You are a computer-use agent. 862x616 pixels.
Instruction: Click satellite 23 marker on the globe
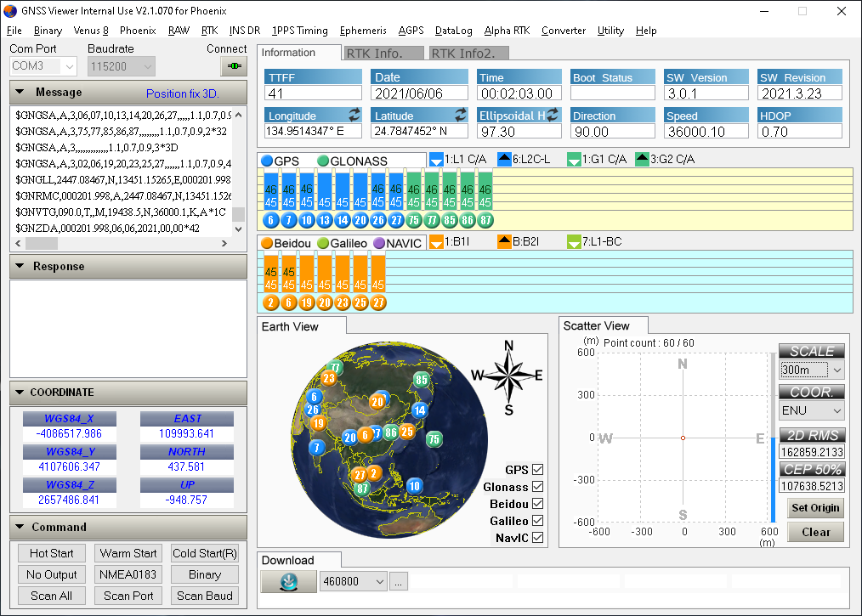click(329, 378)
